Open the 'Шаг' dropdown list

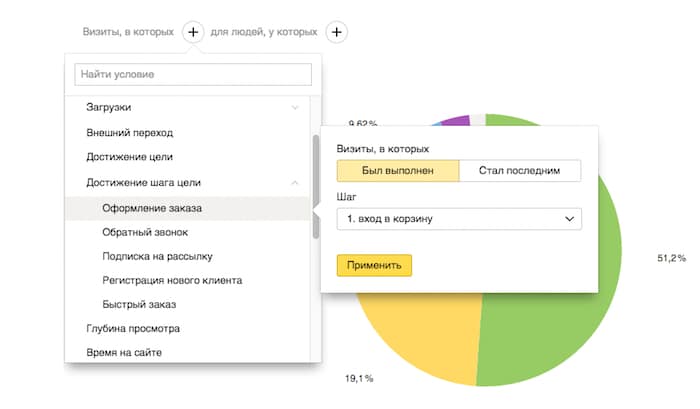point(459,218)
